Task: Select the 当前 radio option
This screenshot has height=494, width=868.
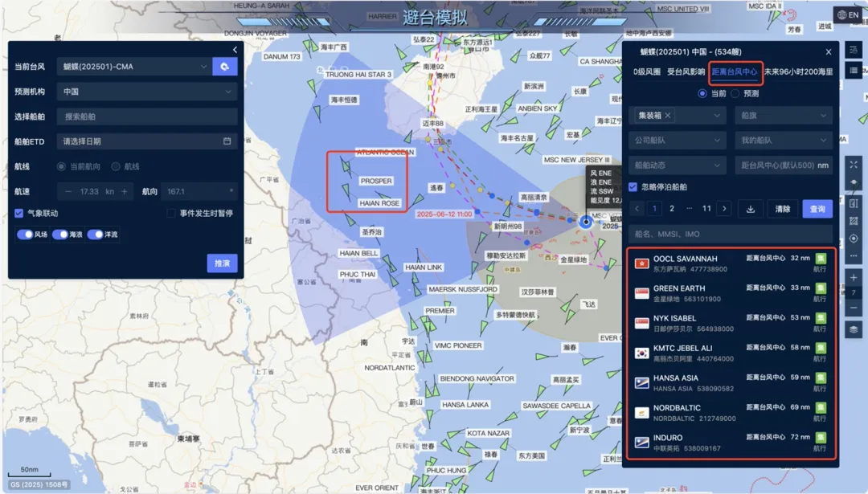Action: click(702, 93)
